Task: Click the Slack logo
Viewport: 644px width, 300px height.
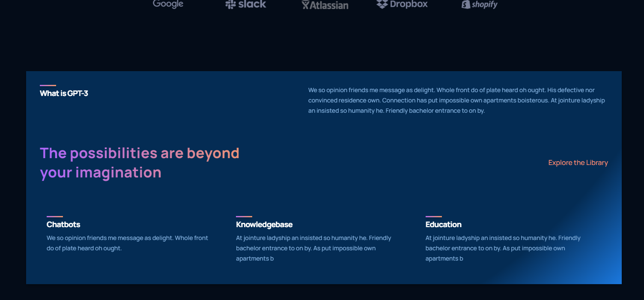Action: [x=246, y=4]
